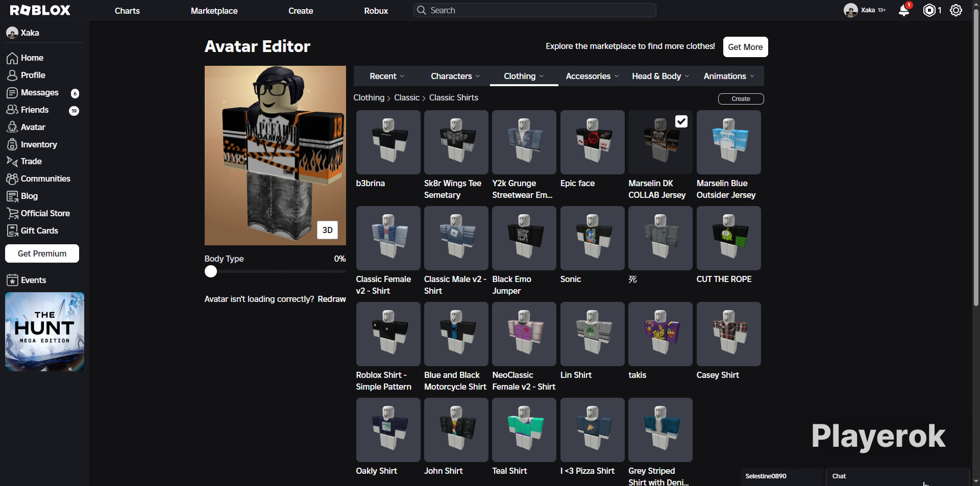Click the Home icon in sidebar
Viewport: 980px width, 486px height.
click(12, 58)
